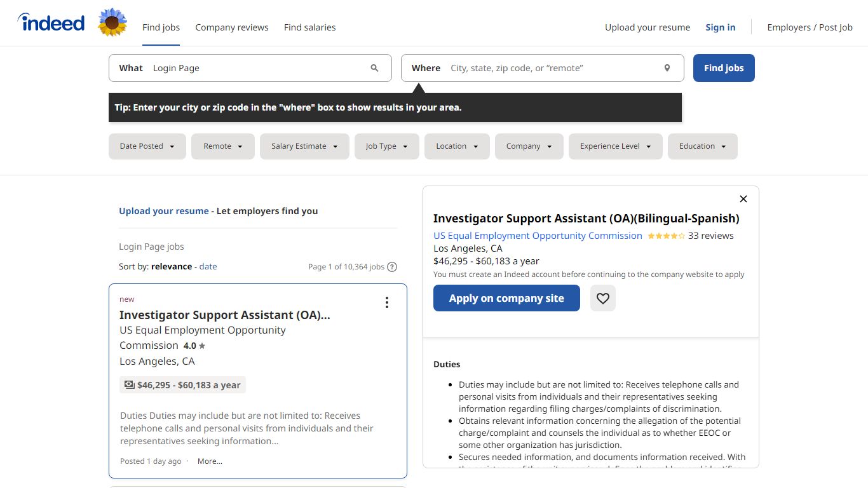
Task: Open US Equal Employment Opportunity Commission link
Action: click(x=538, y=236)
